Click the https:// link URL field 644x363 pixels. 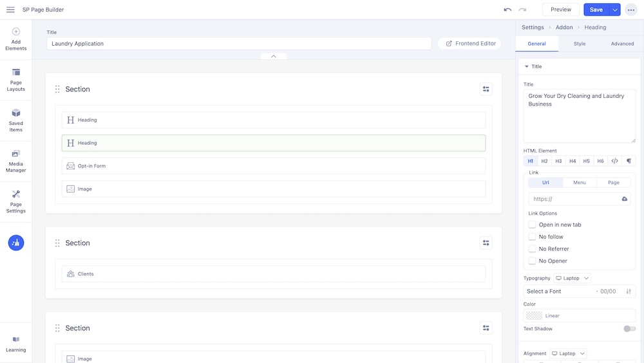click(x=573, y=199)
